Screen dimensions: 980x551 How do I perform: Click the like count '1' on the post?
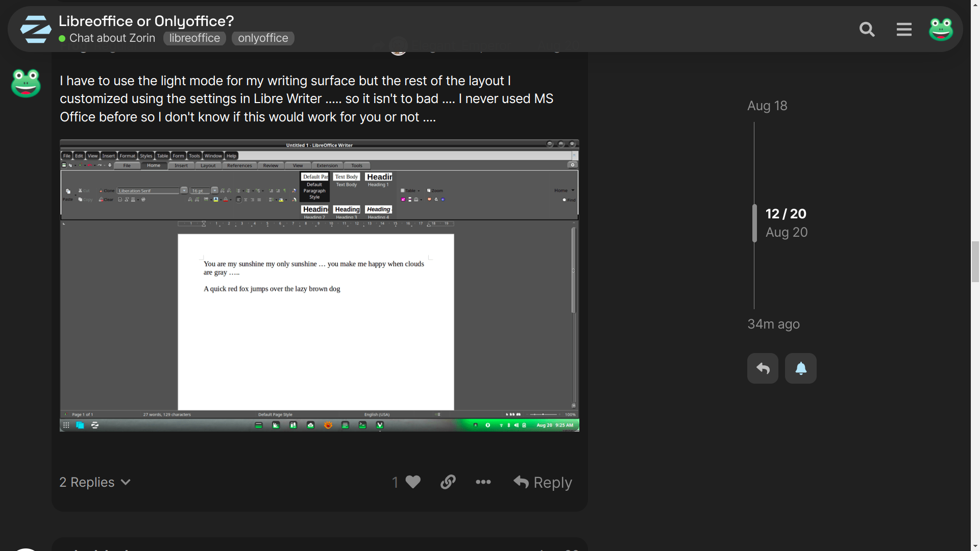[x=395, y=482]
